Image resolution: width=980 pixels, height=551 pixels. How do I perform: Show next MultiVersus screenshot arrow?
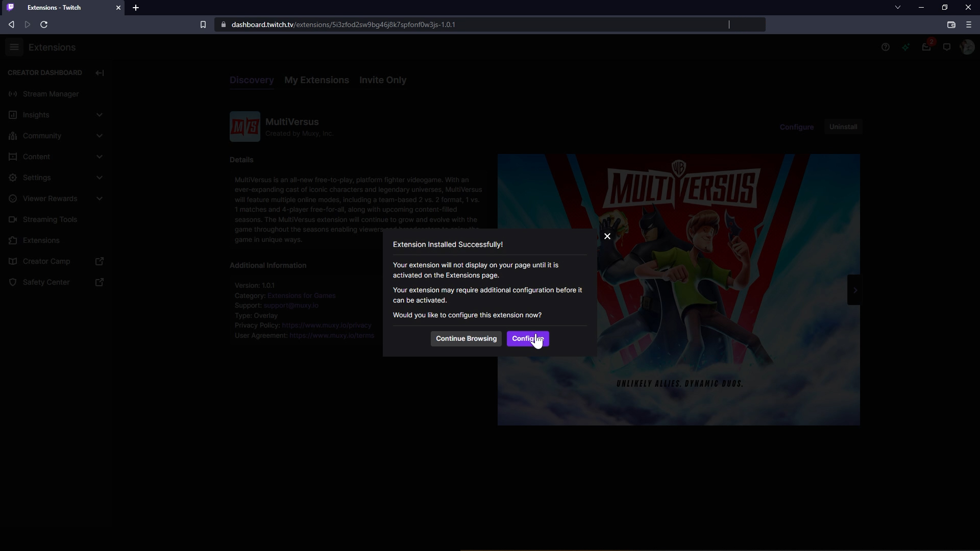pos(854,290)
